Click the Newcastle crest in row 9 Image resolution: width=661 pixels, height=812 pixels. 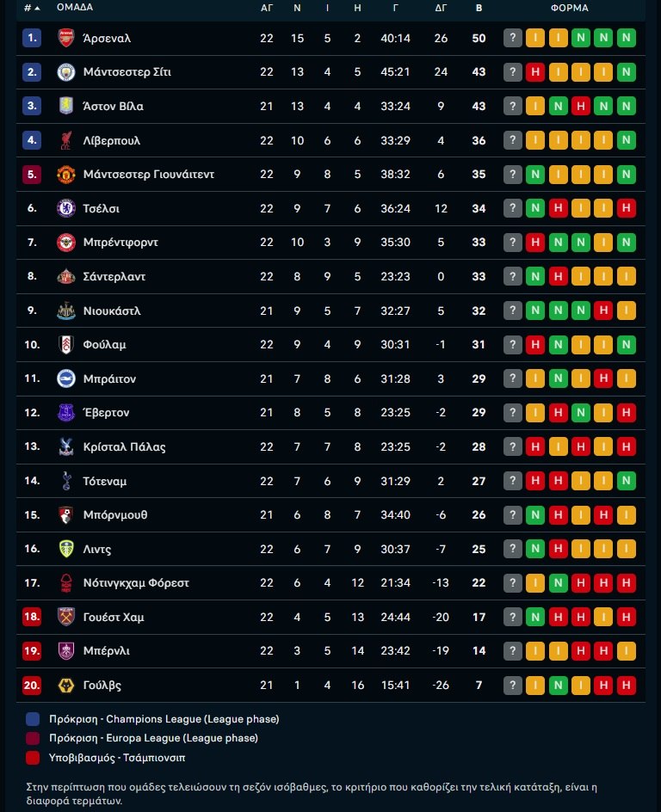(66, 311)
